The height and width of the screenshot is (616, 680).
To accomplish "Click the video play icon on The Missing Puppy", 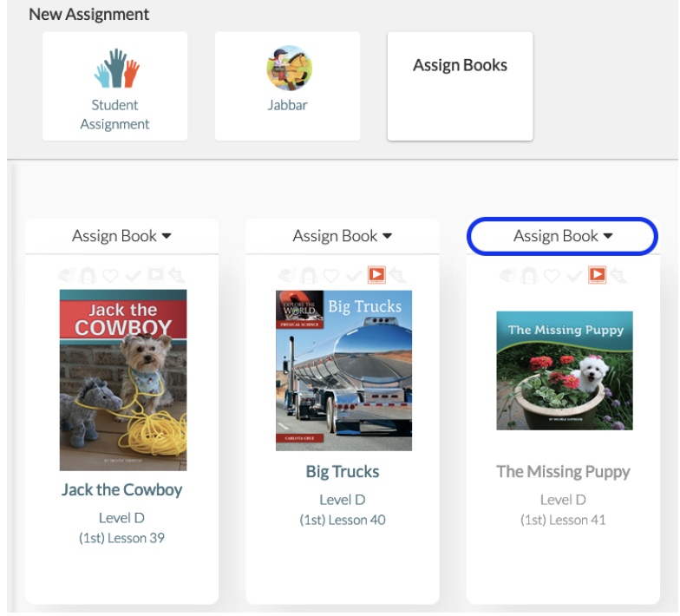I will click(597, 275).
